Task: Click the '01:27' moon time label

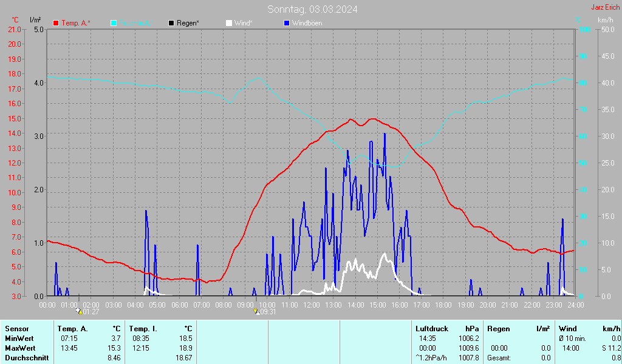Action: (91, 312)
